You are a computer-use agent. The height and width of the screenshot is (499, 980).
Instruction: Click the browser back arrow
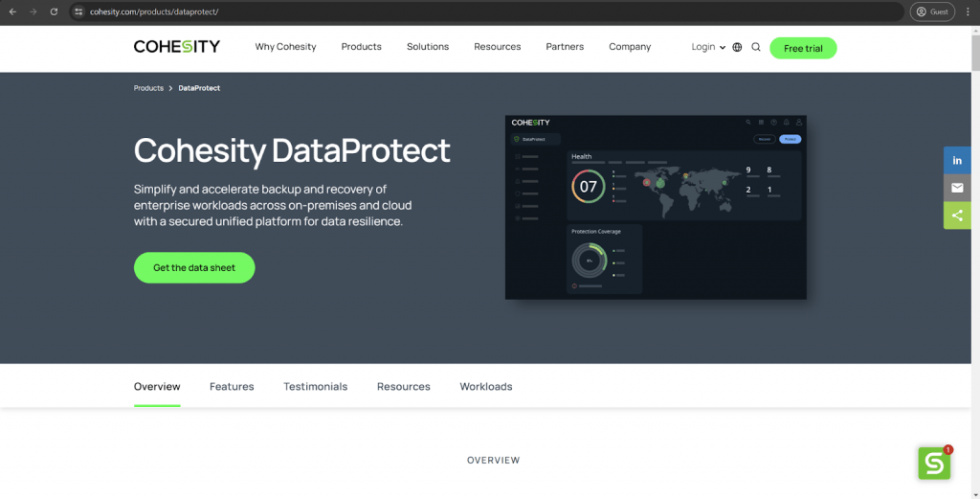click(12, 11)
